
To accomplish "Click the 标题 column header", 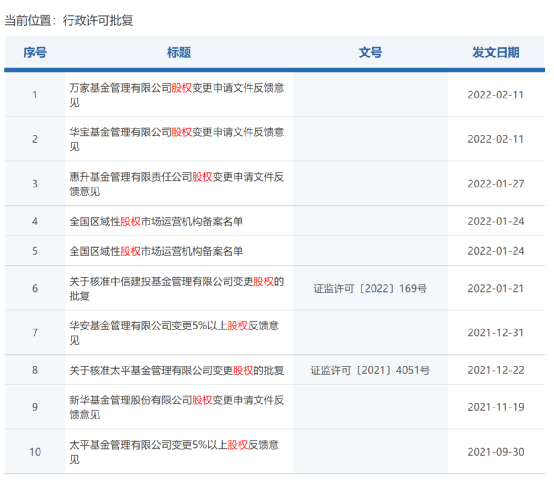I will [x=179, y=53].
